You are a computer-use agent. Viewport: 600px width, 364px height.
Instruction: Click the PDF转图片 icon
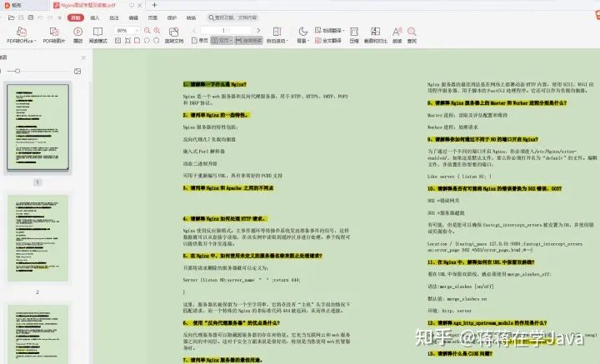(x=54, y=32)
